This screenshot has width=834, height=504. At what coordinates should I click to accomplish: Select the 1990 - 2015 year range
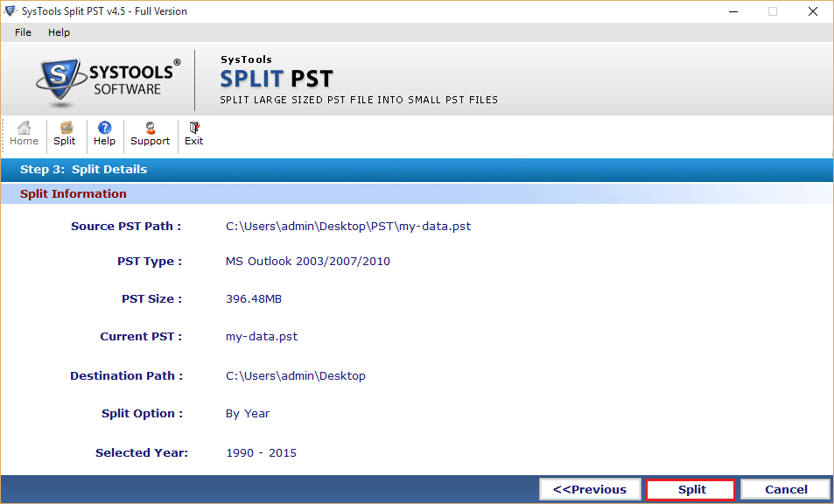(261, 453)
